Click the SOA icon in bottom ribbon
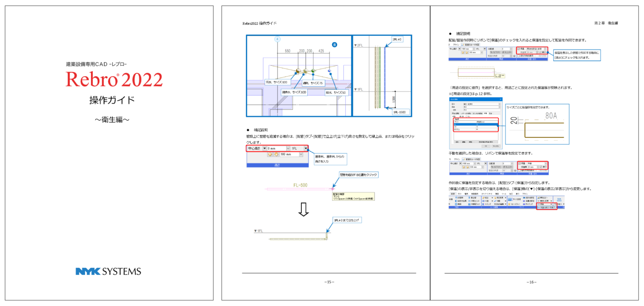Screen dimensions: 644x306 point(558,199)
